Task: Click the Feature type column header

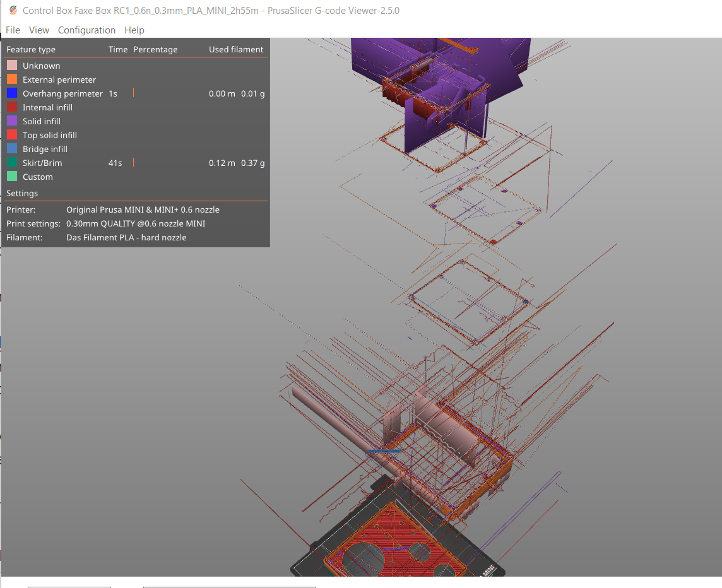Action: point(31,49)
